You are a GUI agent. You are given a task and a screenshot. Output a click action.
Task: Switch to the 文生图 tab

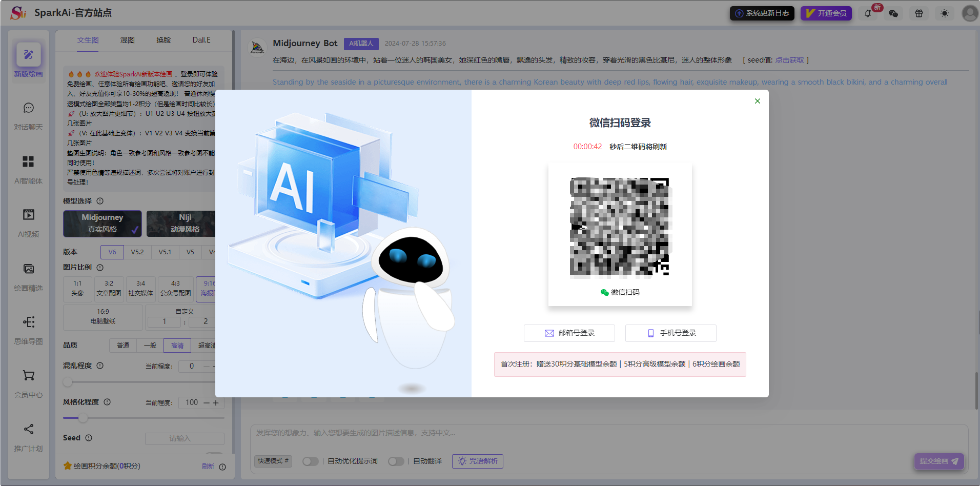88,40
